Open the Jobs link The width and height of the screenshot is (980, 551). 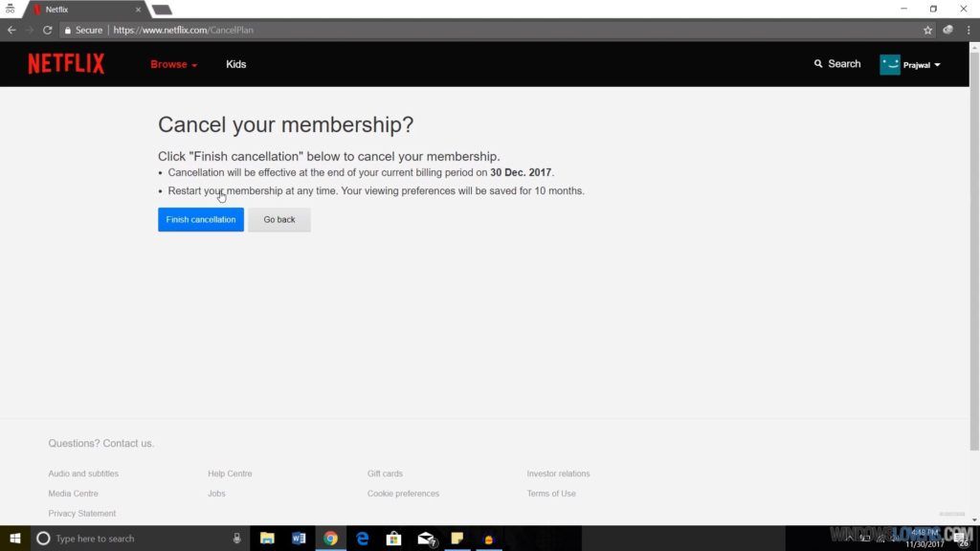(216, 494)
